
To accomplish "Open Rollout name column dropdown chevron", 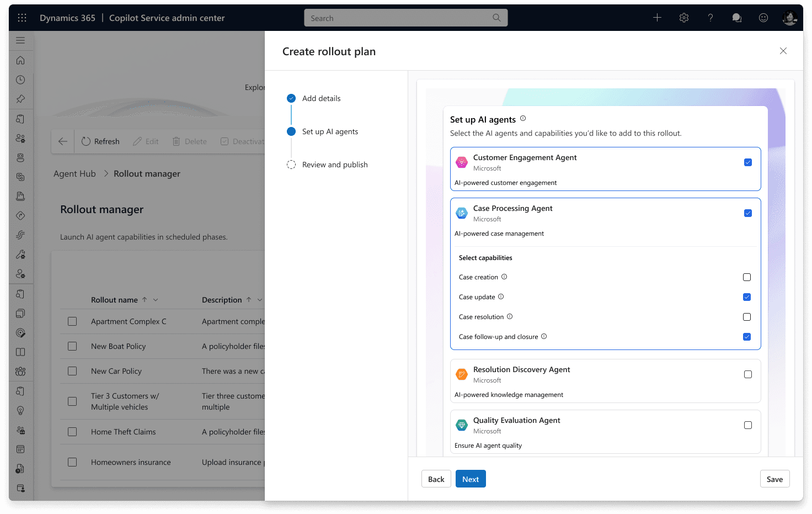I will [156, 300].
